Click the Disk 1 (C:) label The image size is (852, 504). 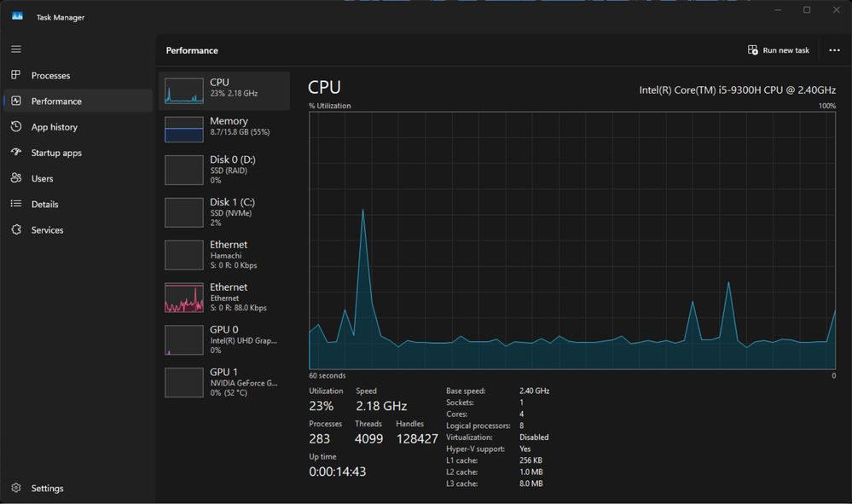coord(233,202)
